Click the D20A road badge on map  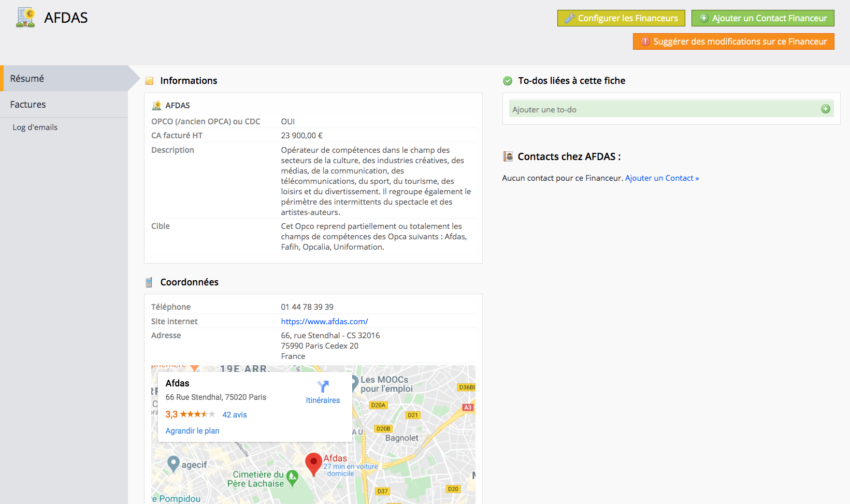pyautogui.click(x=378, y=405)
